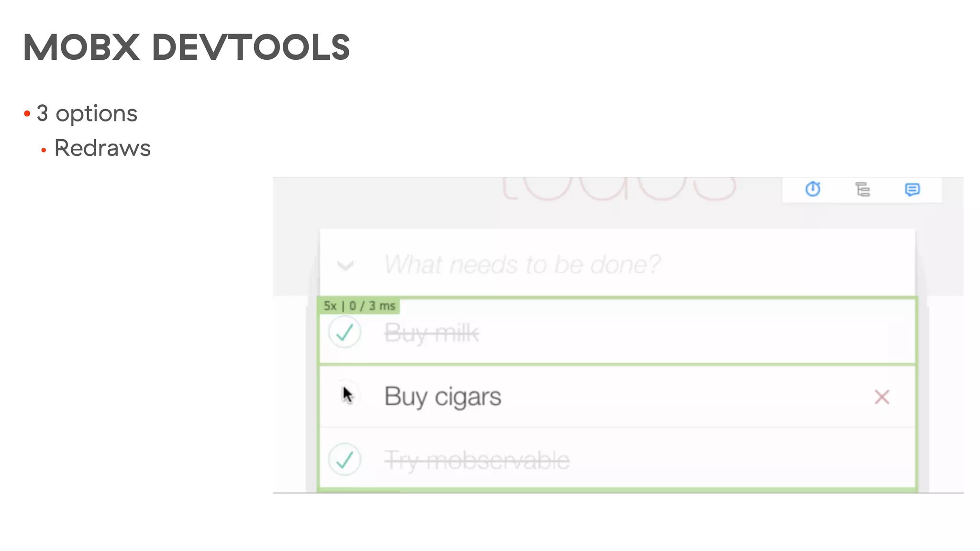The width and height of the screenshot is (980, 551).
Task: Focus the What needs to be done field
Action: (x=522, y=264)
